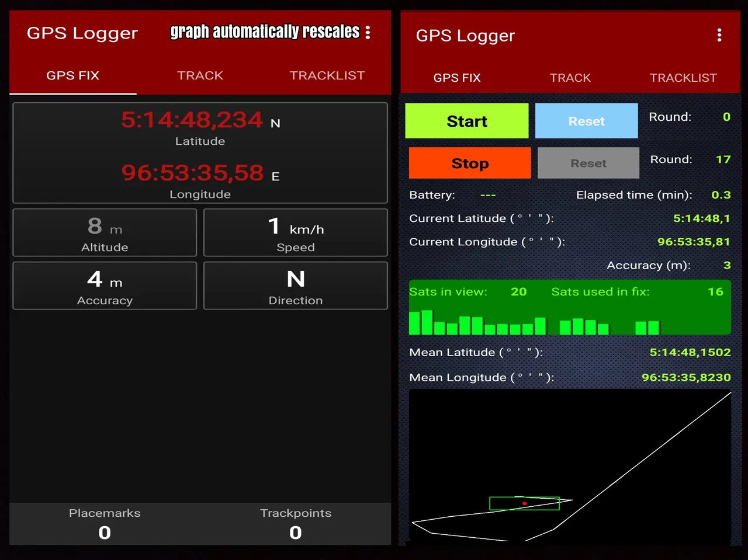Select the 1 km/h Speed card
Viewport: 748px width, 560px height.
[296, 232]
